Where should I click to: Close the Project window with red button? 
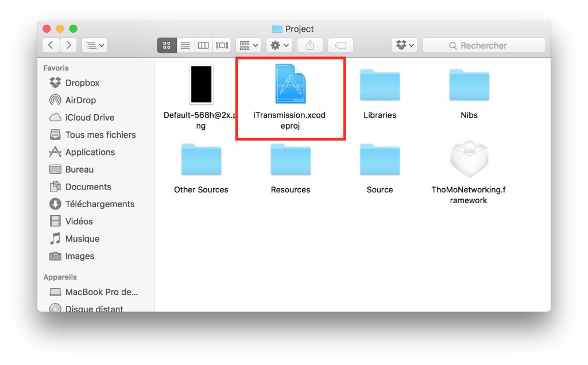pos(47,29)
